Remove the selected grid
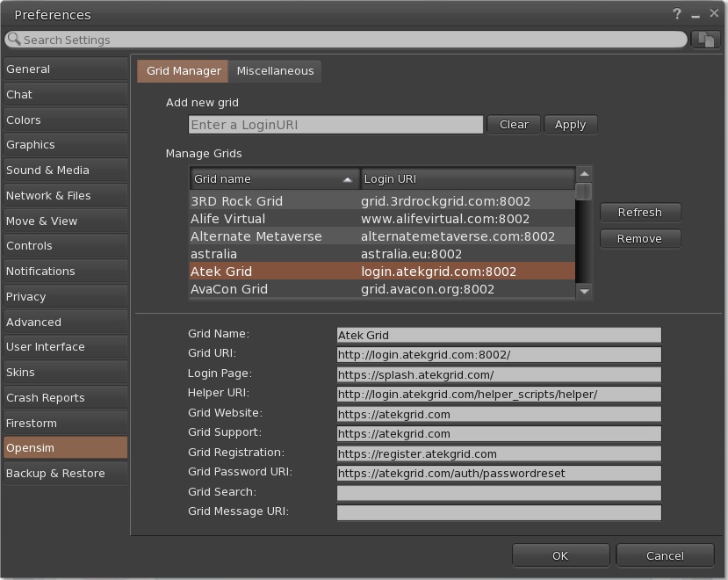Screen dimensions: 728x580 [x=639, y=238]
